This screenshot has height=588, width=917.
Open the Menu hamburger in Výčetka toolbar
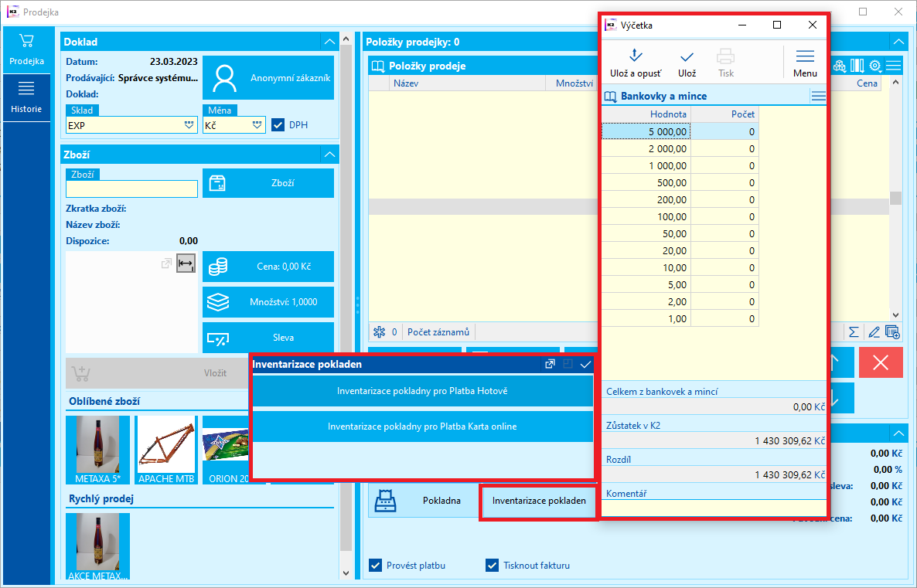[806, 63]
